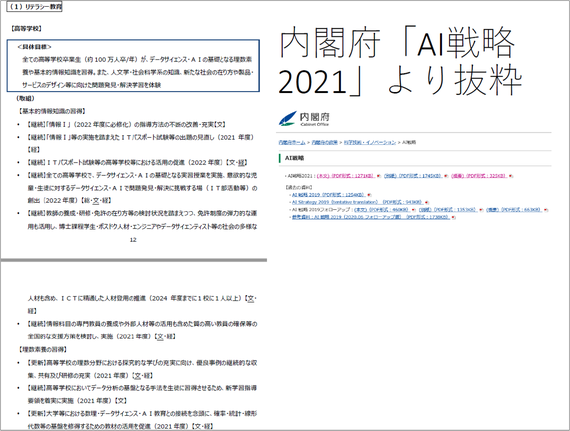Click the 【基本的情報知識の習得】 subheading
The image size is (570, 431).
point(52,111)
